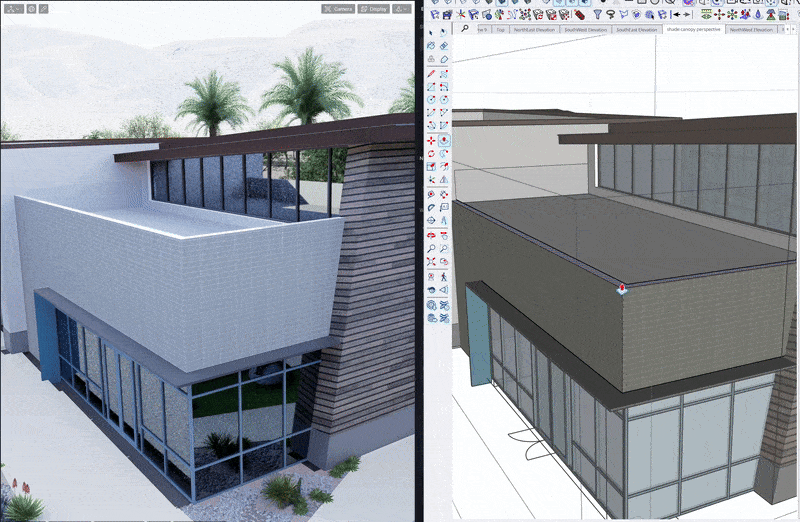Pick the Text label tool
This screenshot has height=522, width=800.
tap(444, 208)
